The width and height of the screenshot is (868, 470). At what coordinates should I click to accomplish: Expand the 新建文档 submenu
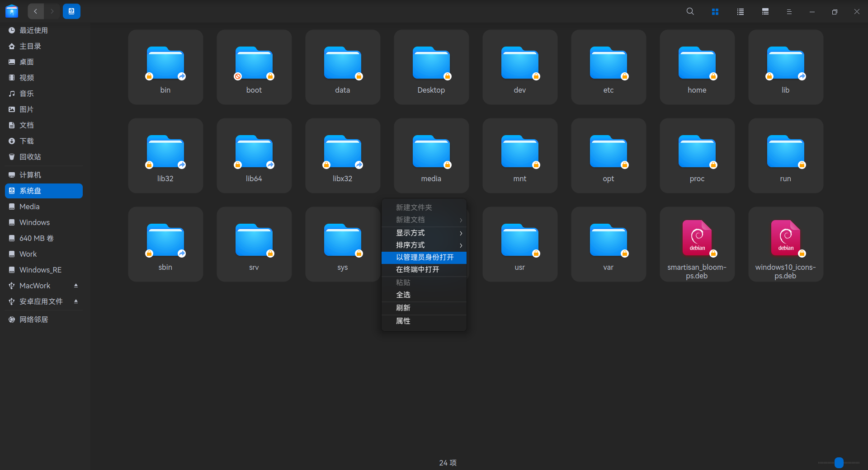424,220
